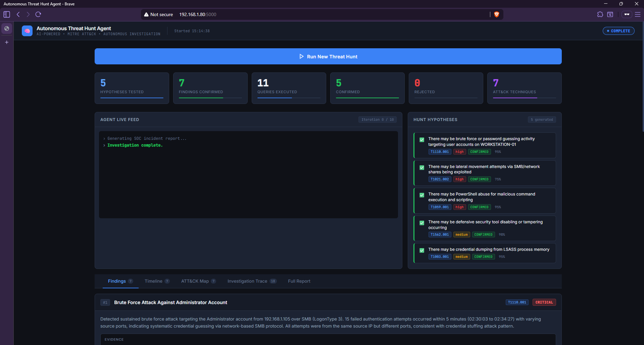The height and width of the screenshot is (345, 644).
Task: Click the T1021.002 technique tag
Action: 440,179
